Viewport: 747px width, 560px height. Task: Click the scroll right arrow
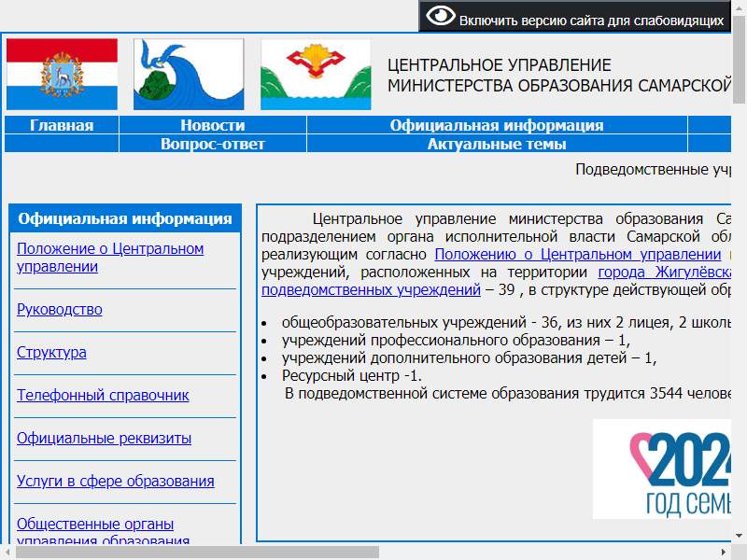[x=724, y=553]
